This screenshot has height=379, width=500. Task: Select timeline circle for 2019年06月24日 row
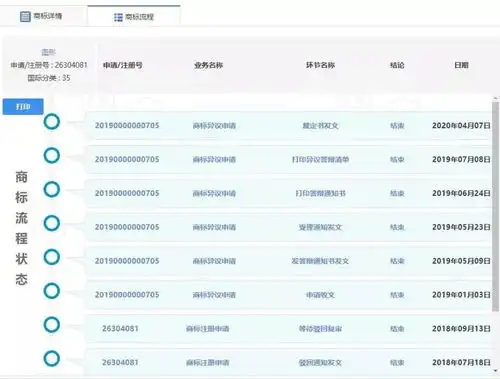[x=52, y=189]
